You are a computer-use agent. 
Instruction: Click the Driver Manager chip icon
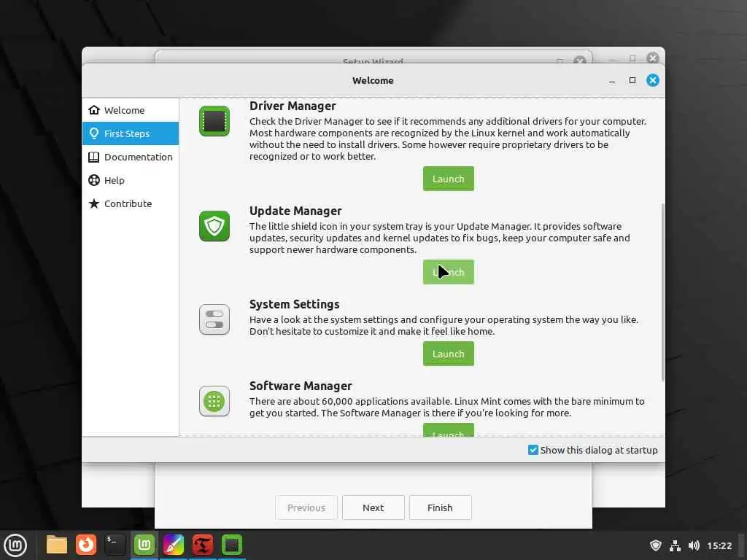[x=214, y=121]
